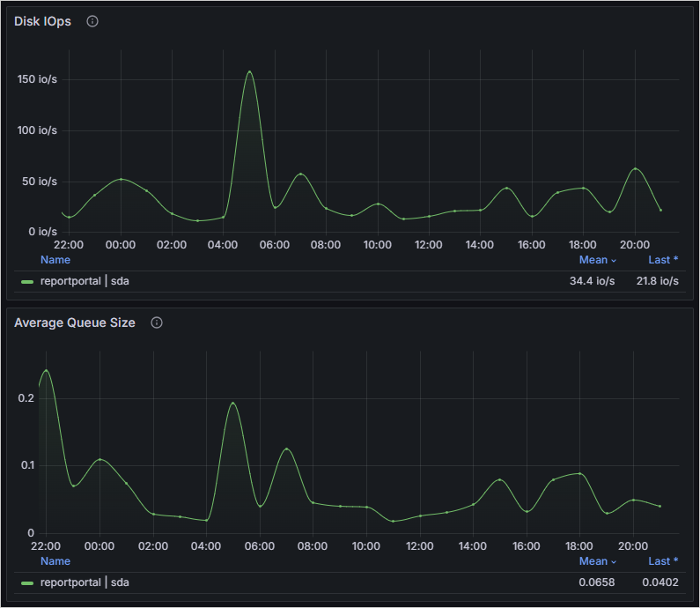700x608 pixels.
Task: Click the Mean sort chevron in Disk IOps legend
Action: (614, 260)
